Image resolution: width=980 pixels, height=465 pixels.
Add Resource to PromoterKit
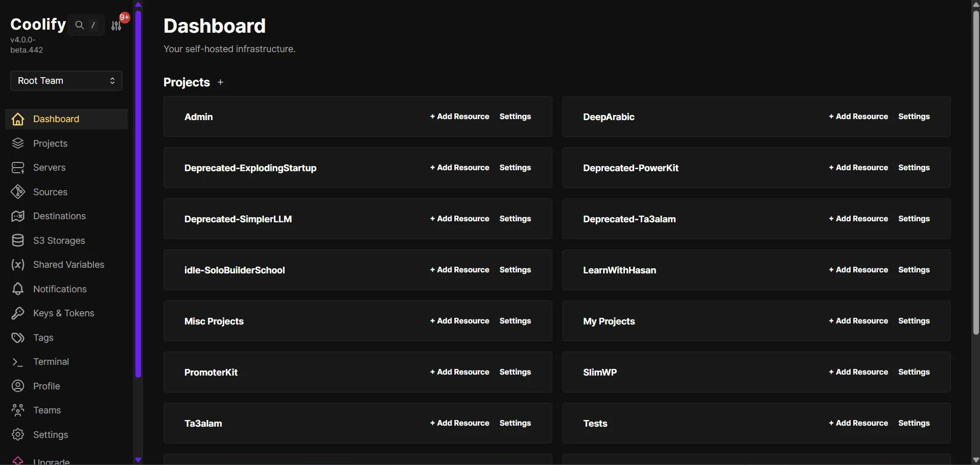coord(460,372)
